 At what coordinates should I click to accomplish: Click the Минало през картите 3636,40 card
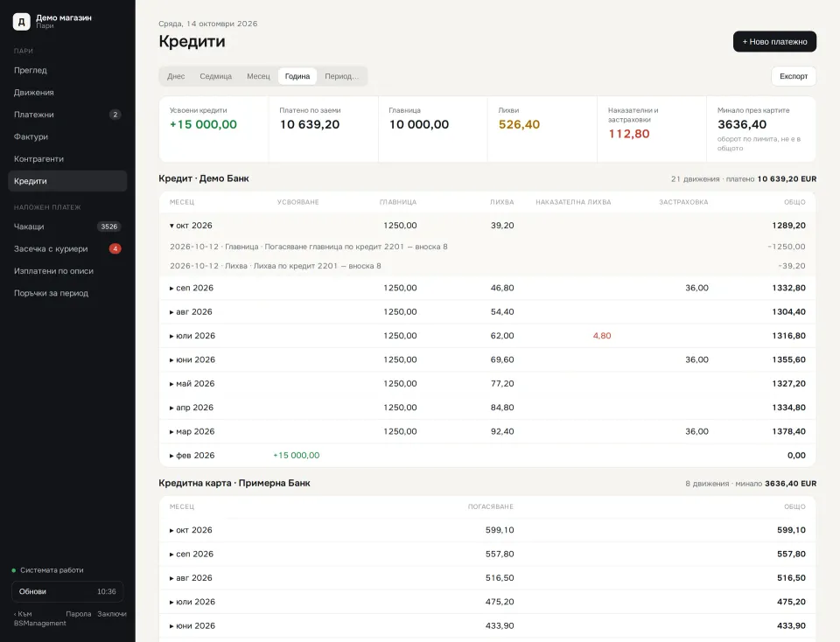(x=761, y=129)
